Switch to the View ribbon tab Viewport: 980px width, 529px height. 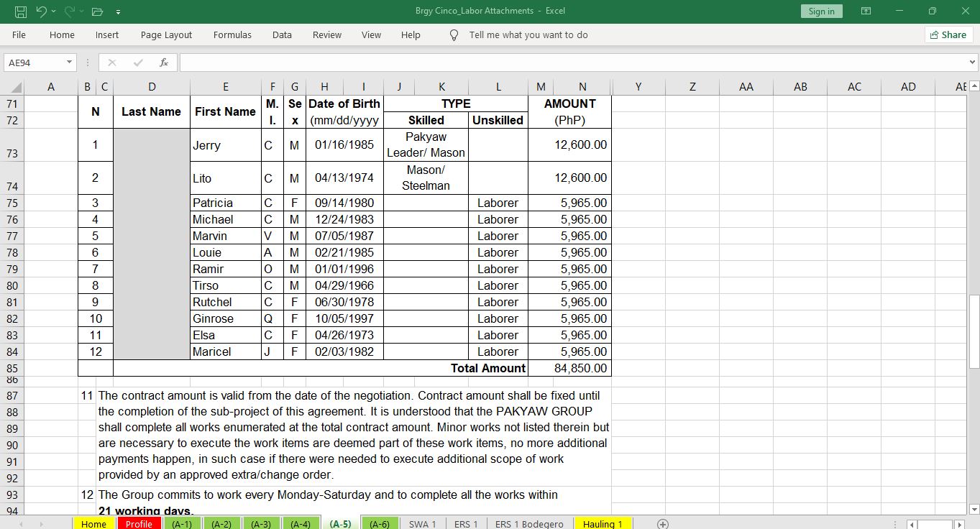coord(371,34)
